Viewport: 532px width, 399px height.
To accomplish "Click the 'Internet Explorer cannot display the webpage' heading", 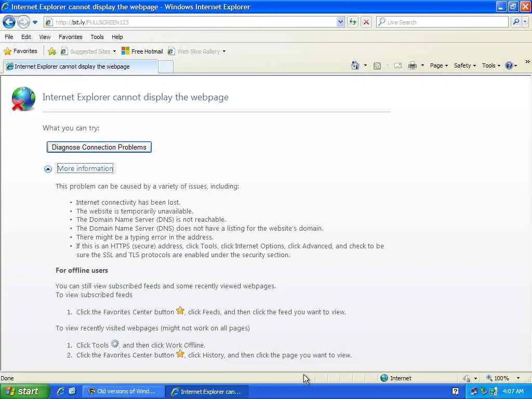I will tap(136, 97).
